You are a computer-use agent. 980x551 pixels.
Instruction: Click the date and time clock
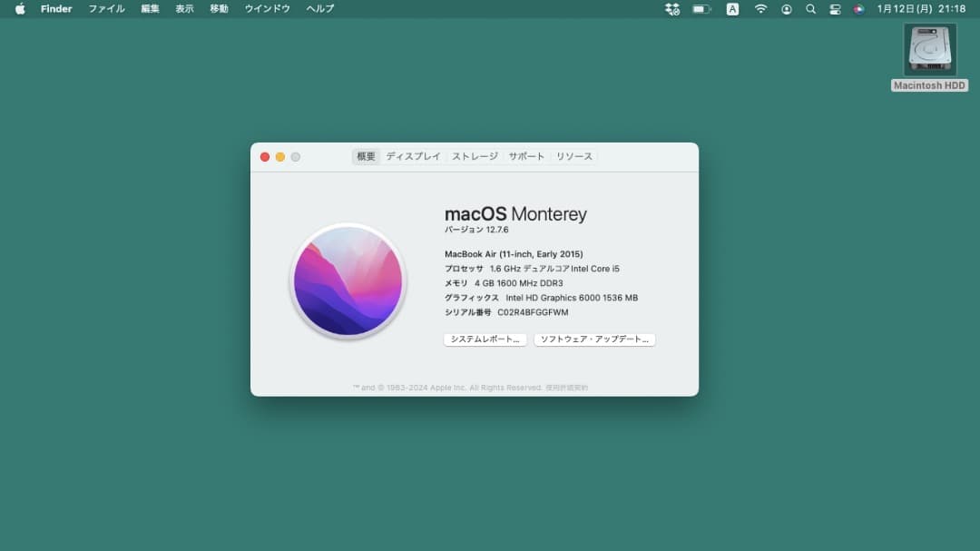(921, 9)
